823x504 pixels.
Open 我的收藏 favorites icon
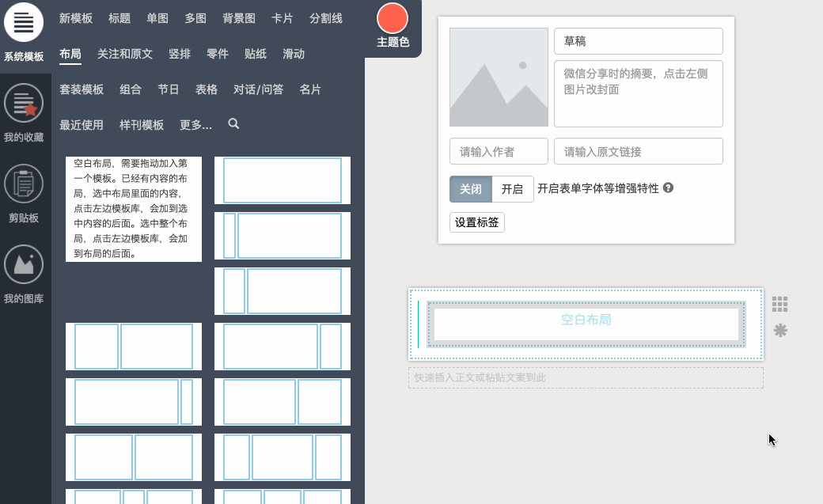(24, 103)
